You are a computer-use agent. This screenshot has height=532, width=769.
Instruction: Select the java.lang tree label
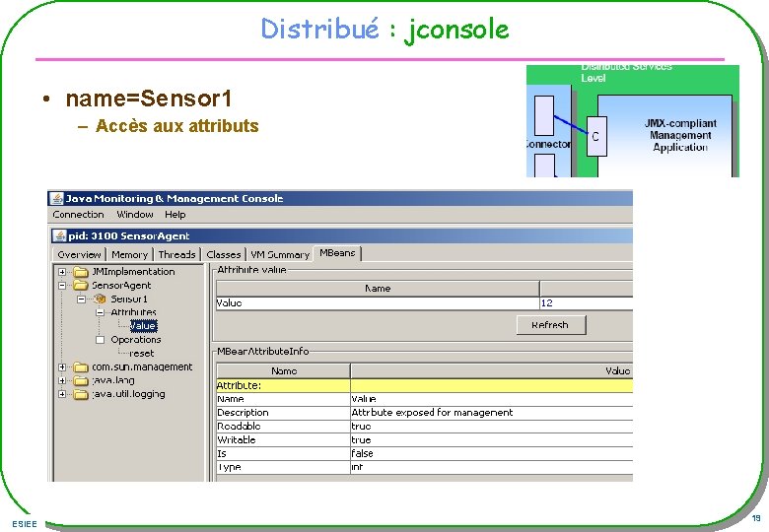tap(113, 380)
